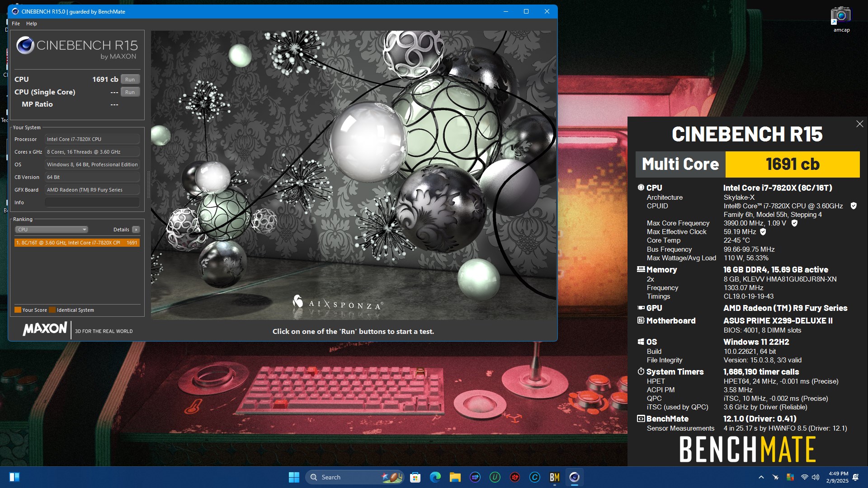
Task: Show hidden system tray icons
Action: pyautogui.click(x=761, y=477)
